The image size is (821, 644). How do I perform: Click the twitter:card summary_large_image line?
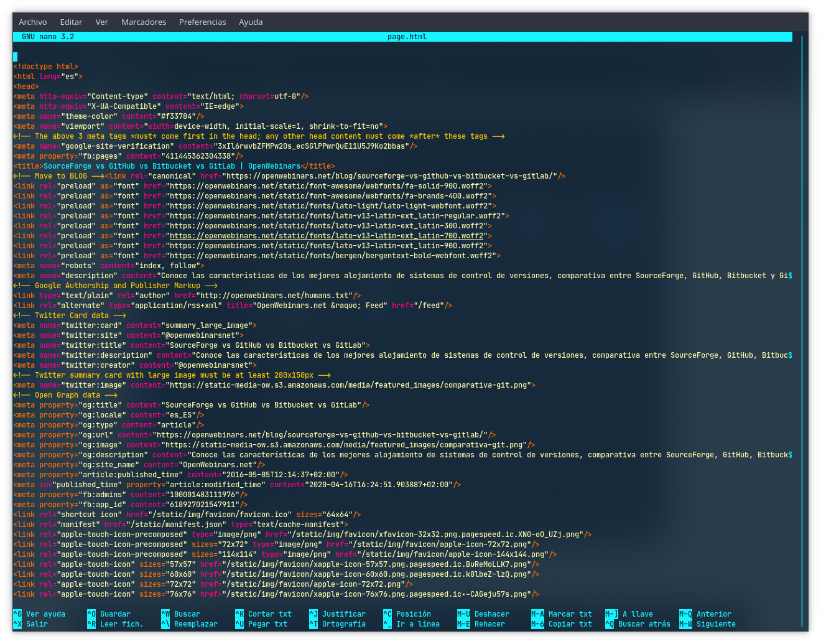135,325
